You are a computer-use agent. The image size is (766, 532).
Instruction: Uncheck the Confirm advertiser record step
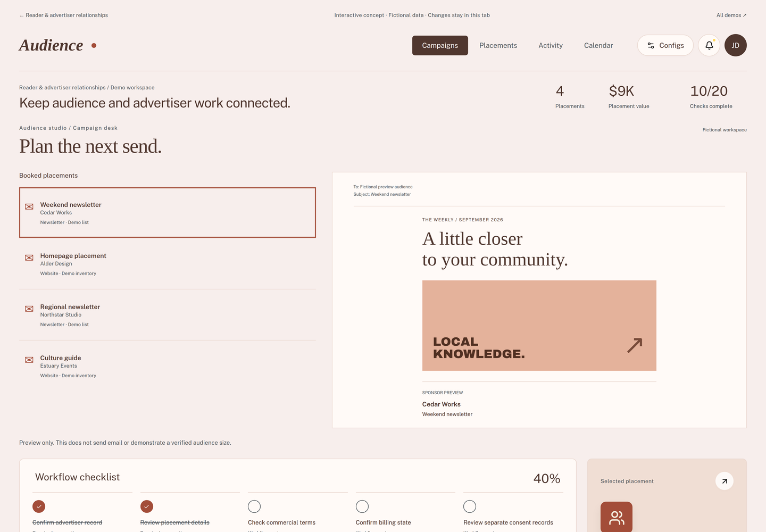tap(39, 506)
